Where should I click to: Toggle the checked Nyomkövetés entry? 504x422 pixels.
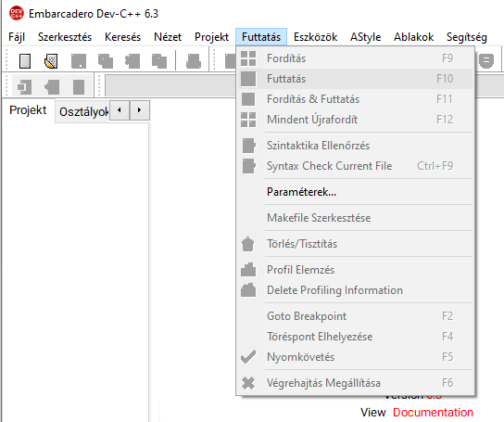(x=355, y=357)
